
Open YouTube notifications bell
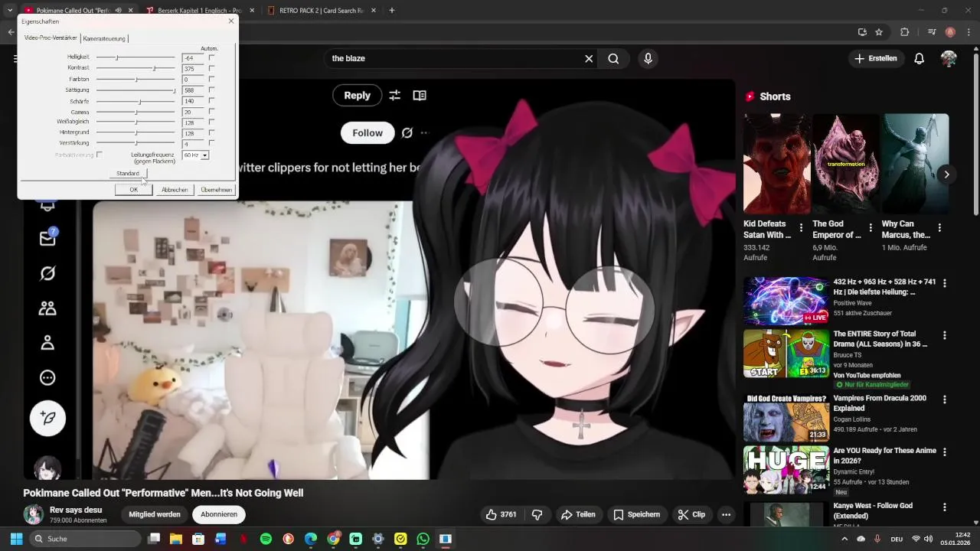pos(919,58)
